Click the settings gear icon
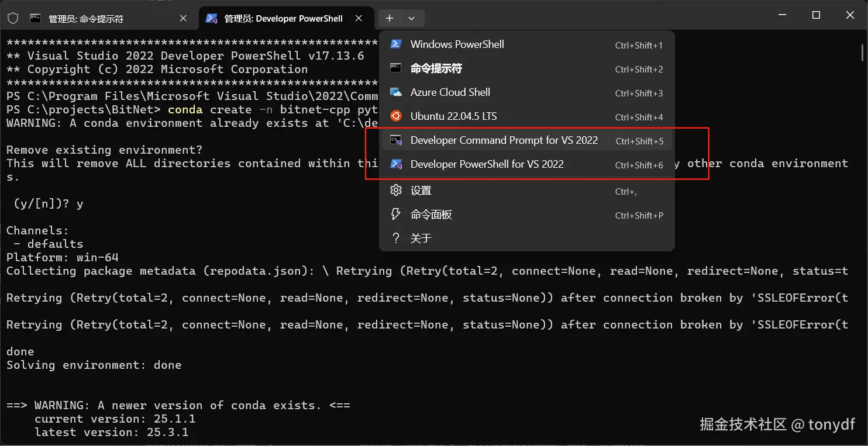868x446 pixels. pyautogui.click(x=396, y=190)
